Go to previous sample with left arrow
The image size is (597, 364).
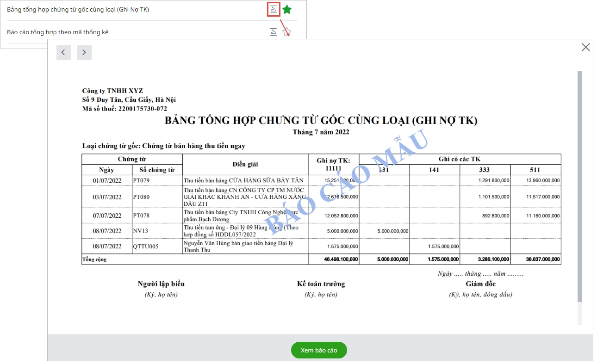click(63, 53)
